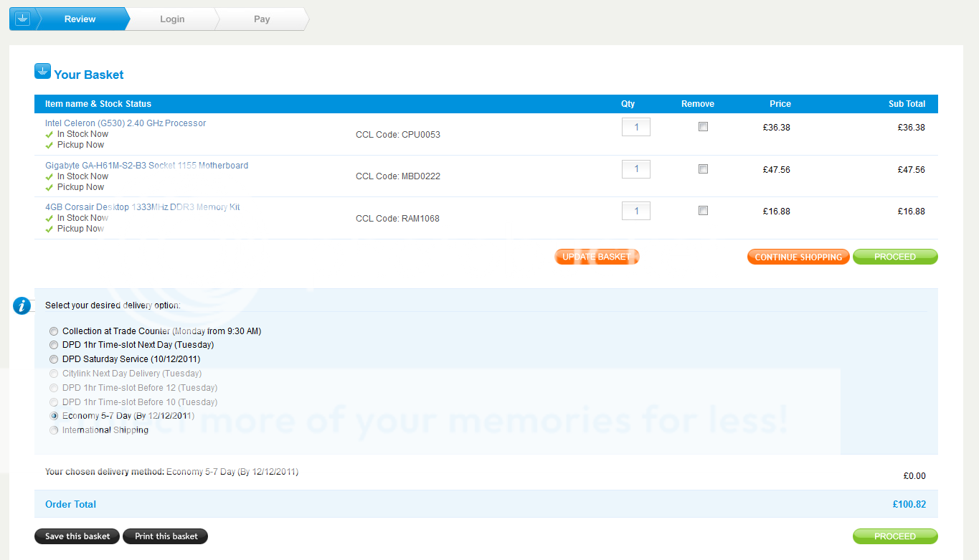Tick the Remove checkbox for Gigabyte motherboard
This screenshot has height=560, width=979.
tap(703, 169)
